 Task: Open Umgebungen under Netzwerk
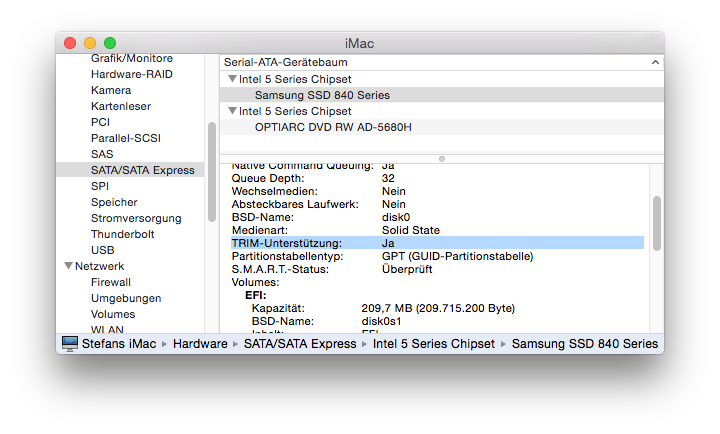click(x=126, y=299)
